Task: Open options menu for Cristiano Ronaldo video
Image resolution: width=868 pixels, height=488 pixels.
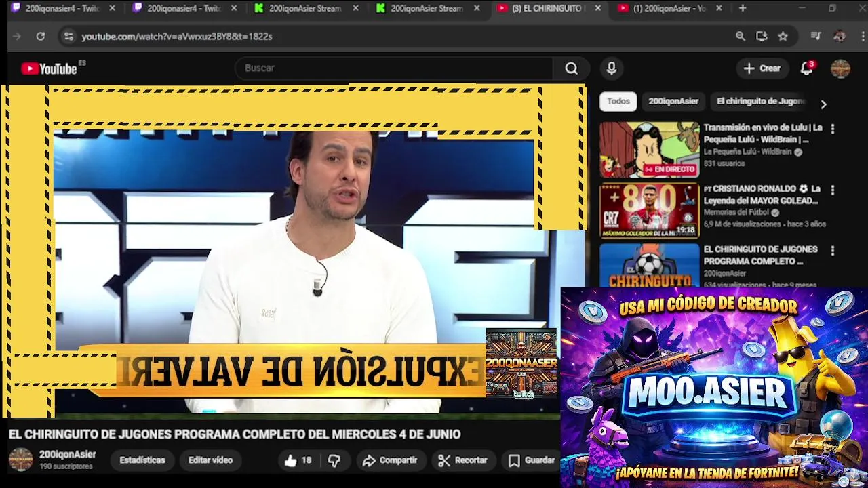Action: coord(833,190)
